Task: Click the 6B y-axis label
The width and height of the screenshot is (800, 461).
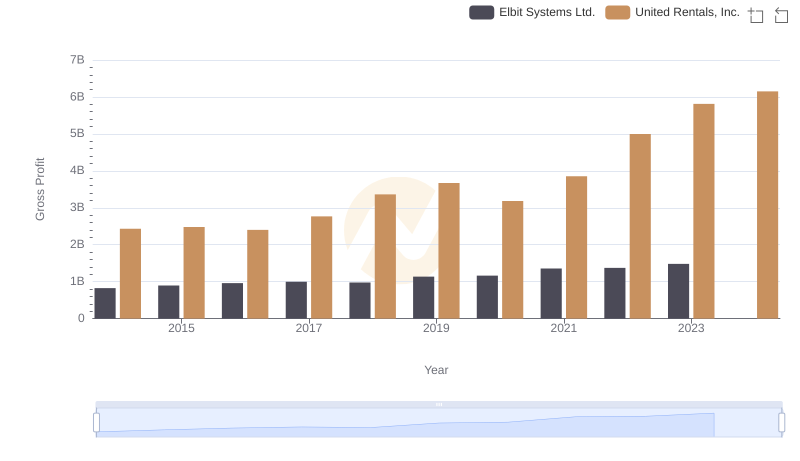Action: point(77,97)
